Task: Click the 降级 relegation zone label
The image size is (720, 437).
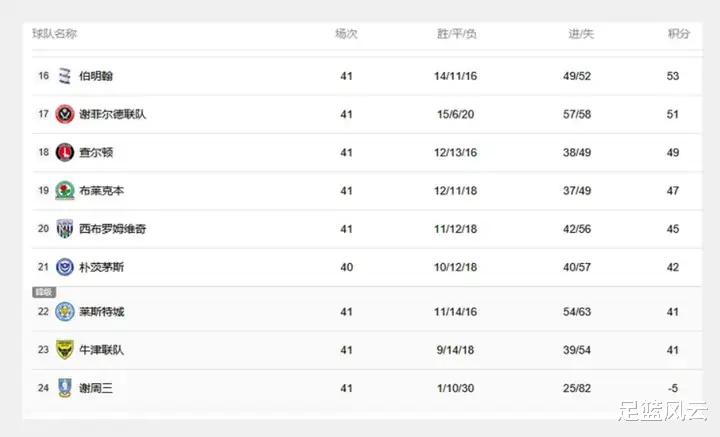Action: (43, 292)
